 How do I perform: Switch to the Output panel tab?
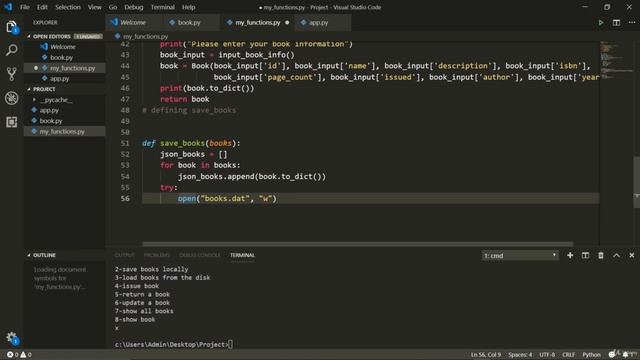(124, 255)
